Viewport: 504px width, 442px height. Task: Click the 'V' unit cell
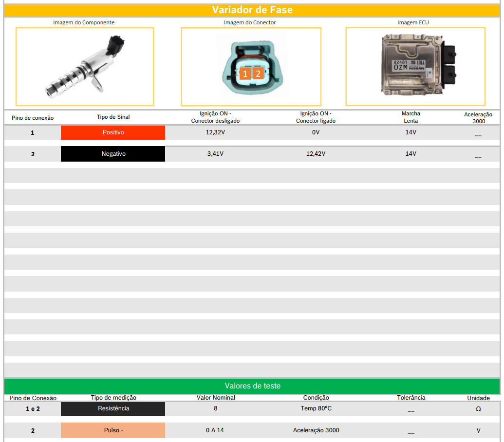(x=478, y=431)
